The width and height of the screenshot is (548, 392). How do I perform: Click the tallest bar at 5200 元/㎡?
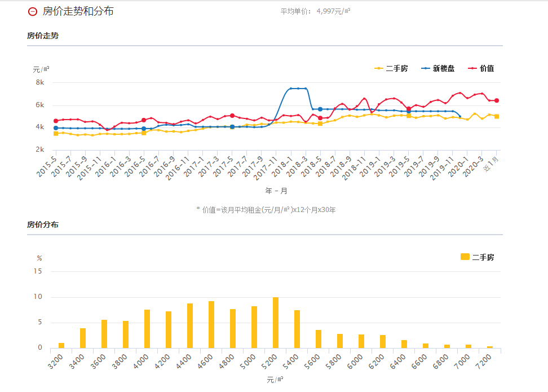pyautogui.click(x=276, y=323)
